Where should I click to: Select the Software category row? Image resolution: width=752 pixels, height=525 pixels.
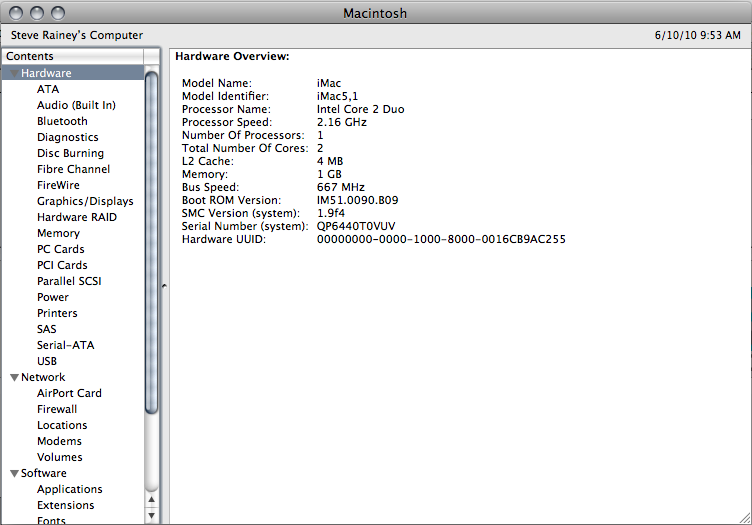pos(73,473)
